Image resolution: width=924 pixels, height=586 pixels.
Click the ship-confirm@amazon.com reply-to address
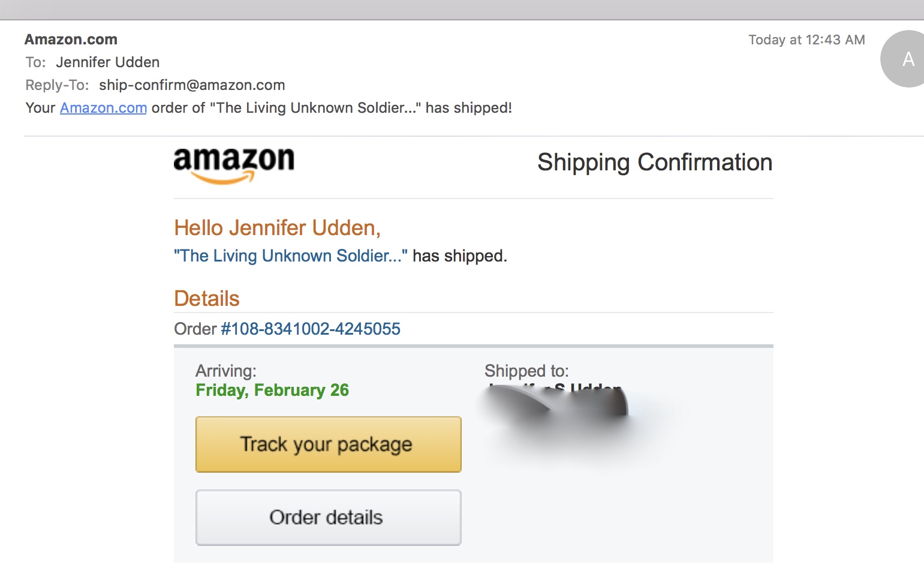192,85
